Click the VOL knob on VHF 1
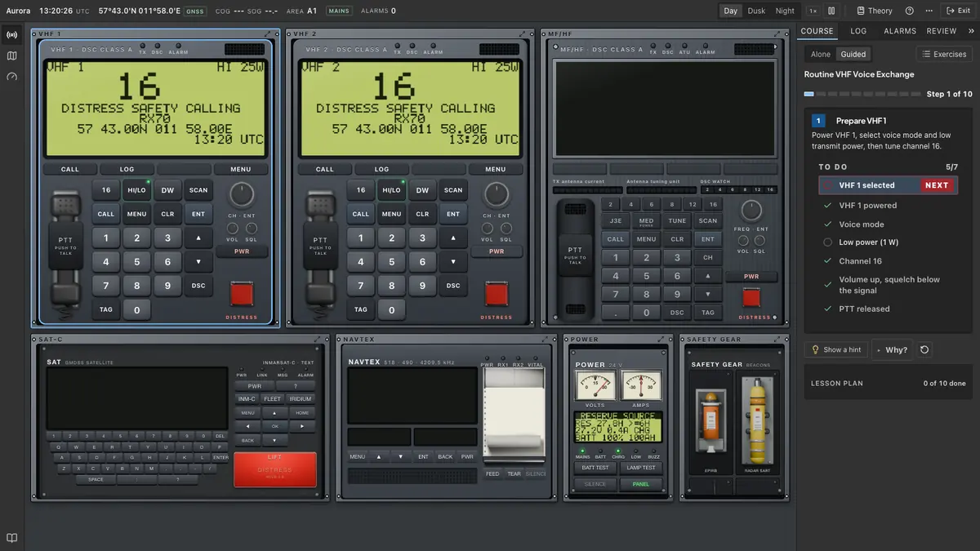Image resolution: width=980 pixels, height=551 pixels. pyautogui.click(x=232, y=229)
